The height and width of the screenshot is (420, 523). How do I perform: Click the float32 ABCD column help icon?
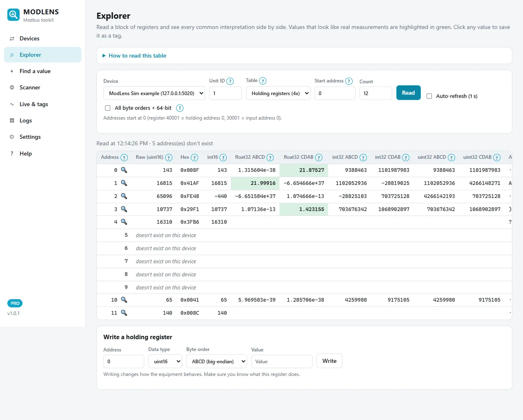click(x=270, y=158)
